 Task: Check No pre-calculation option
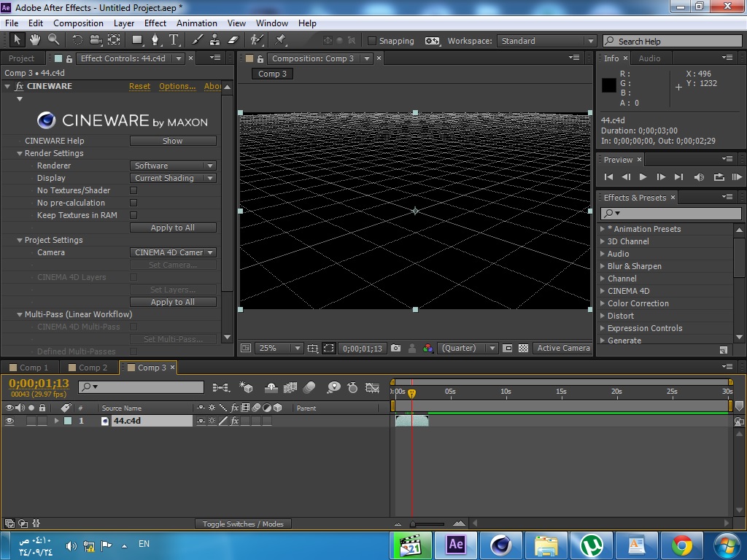coord(133,203)
